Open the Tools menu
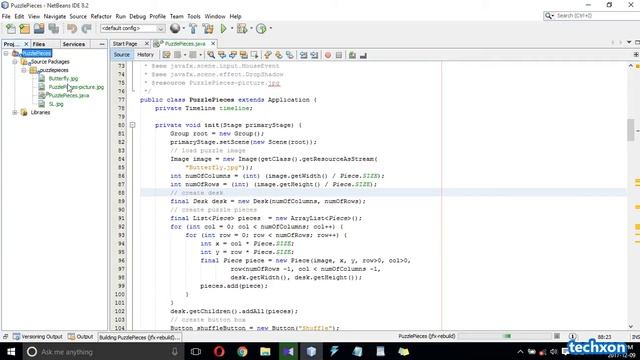 [x=194, y=16]
